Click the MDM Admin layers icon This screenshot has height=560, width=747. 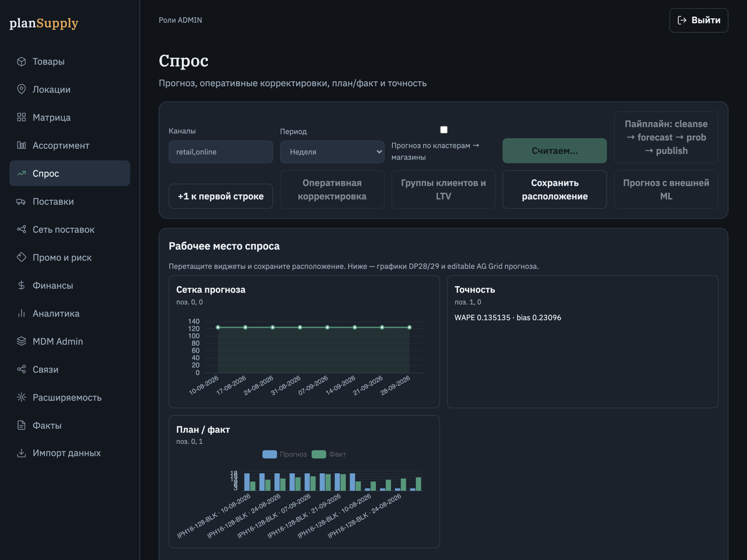(x=22, y=341)
